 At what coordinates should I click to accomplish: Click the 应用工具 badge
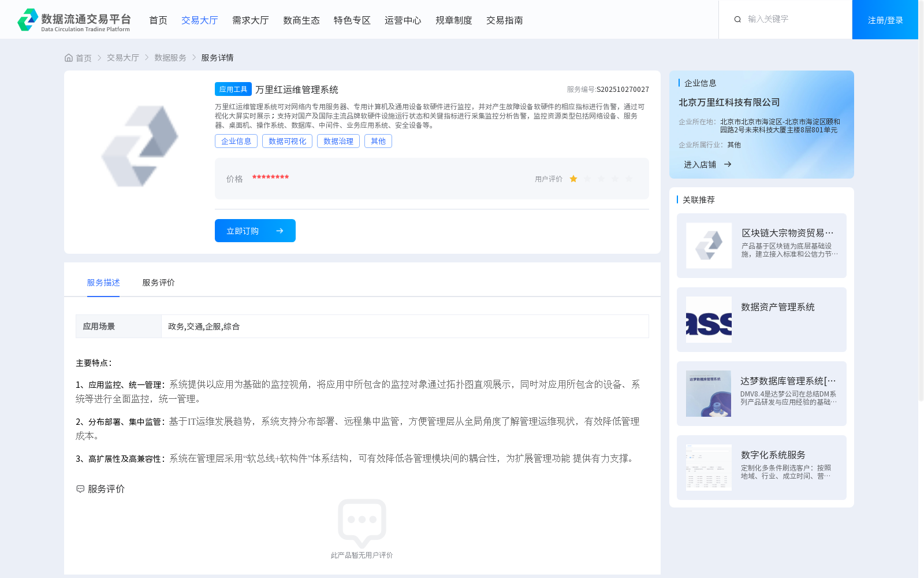click(233, 89)
